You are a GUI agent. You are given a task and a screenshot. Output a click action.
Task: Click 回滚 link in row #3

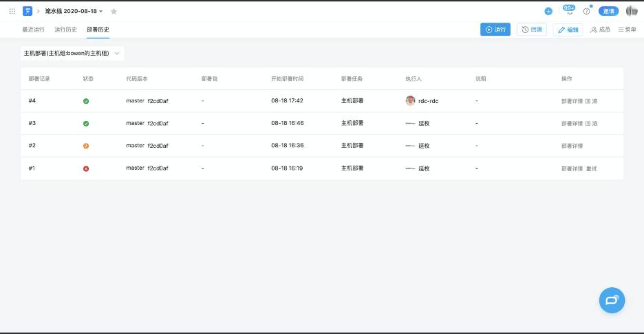(592, 124)
